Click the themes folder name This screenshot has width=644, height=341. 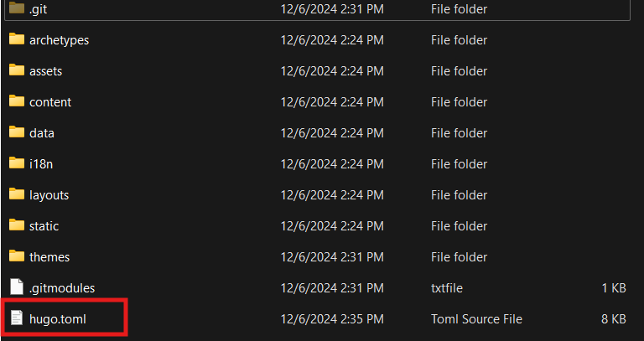point(49,257)
